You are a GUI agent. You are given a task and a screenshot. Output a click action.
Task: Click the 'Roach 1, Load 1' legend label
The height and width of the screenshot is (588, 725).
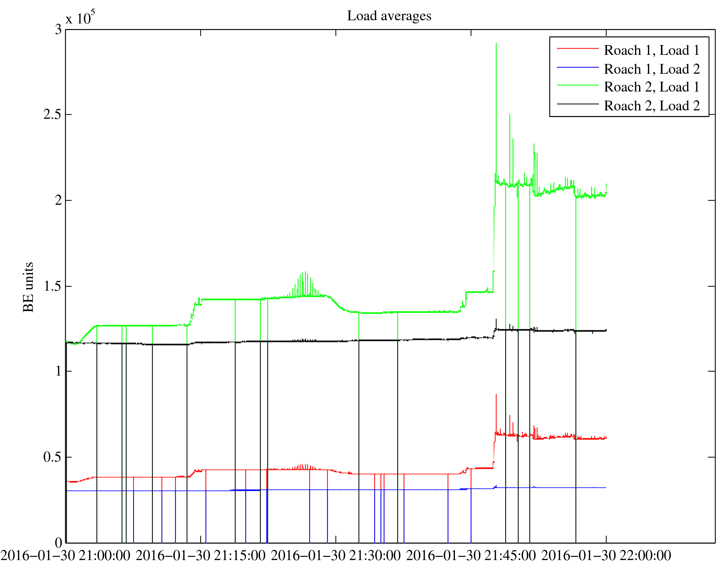652,50
